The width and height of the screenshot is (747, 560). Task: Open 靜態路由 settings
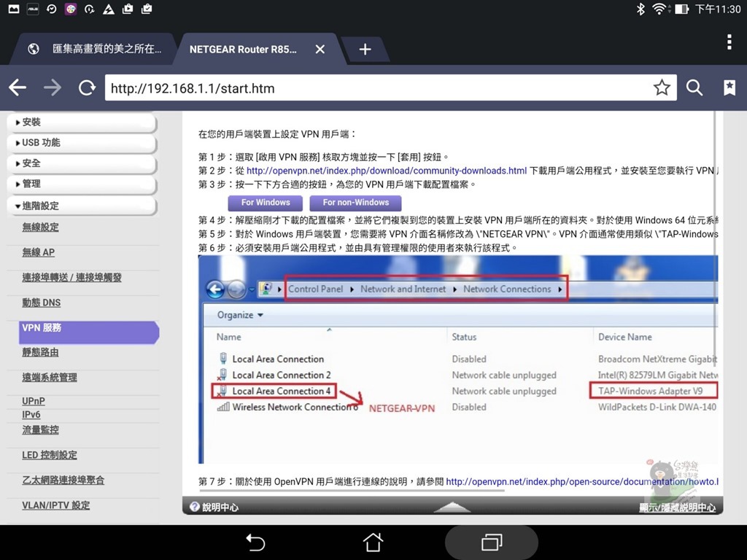coord(41,352)
